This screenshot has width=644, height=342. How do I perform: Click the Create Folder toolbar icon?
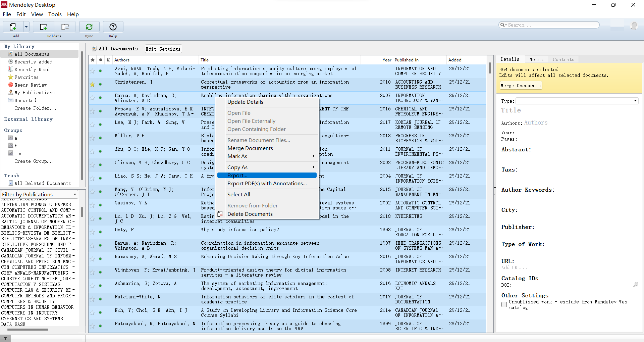click(44, 27)
